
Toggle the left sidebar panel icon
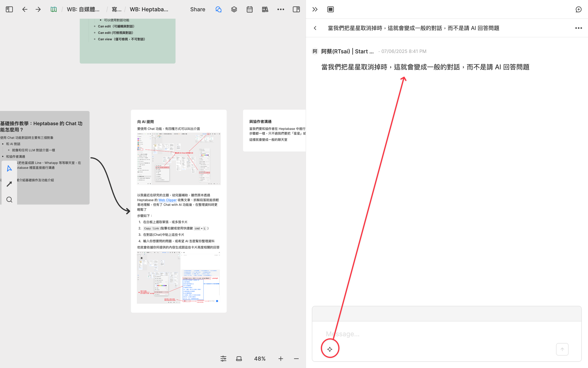click(9, 9)
